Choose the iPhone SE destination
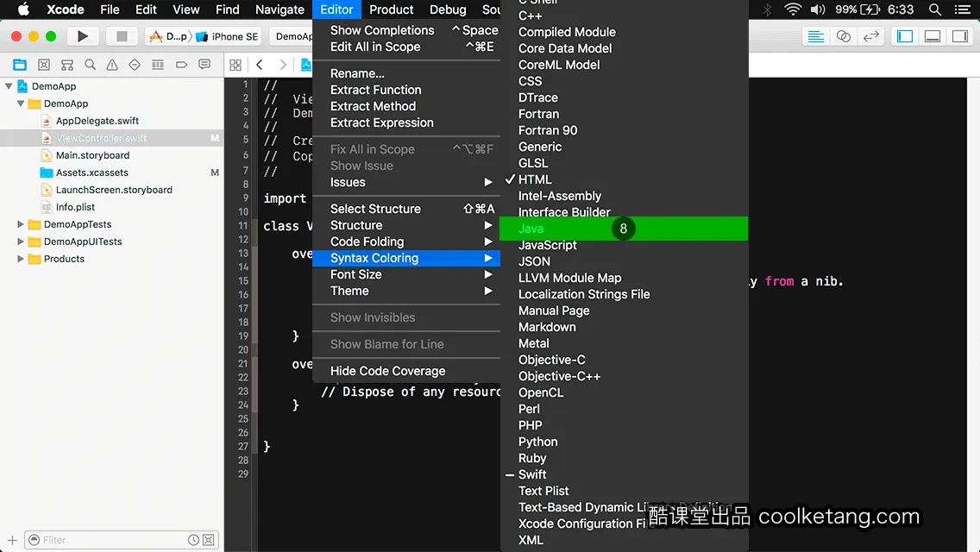 [228, 36]
